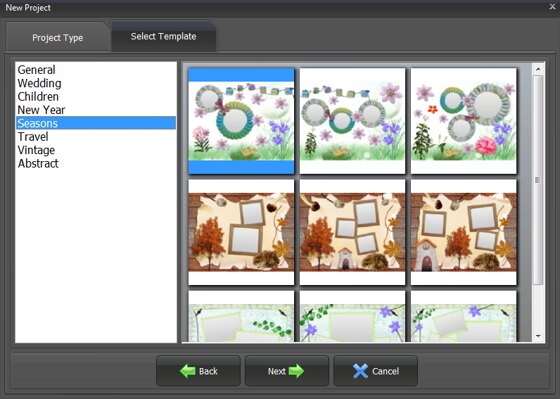Click the scrollbar down arrow
This screenshot has width=560, height=399.
pyautogui.click(x=538, y=336)
